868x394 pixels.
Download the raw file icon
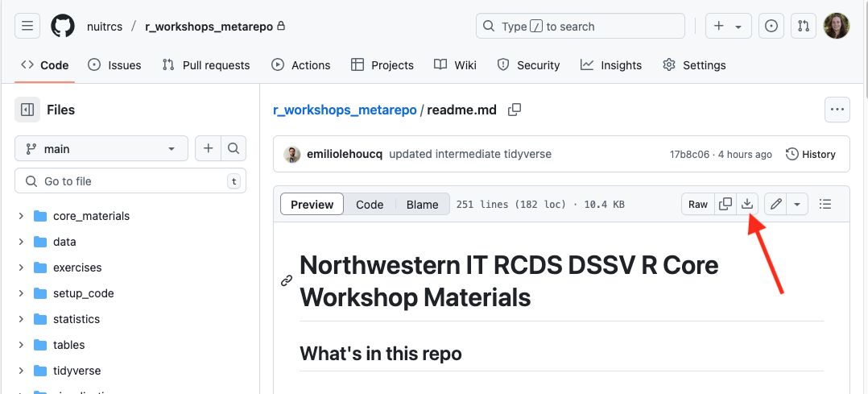747,205
